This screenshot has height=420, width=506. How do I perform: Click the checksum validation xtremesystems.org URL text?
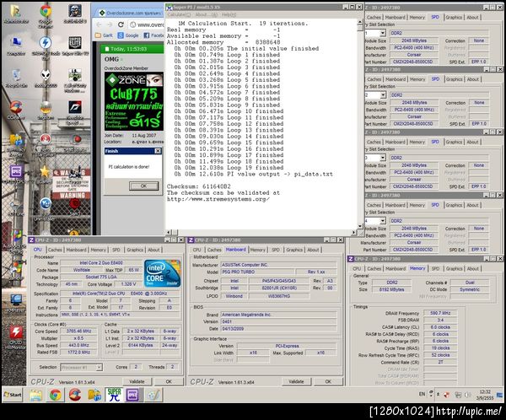coord(218,199)
